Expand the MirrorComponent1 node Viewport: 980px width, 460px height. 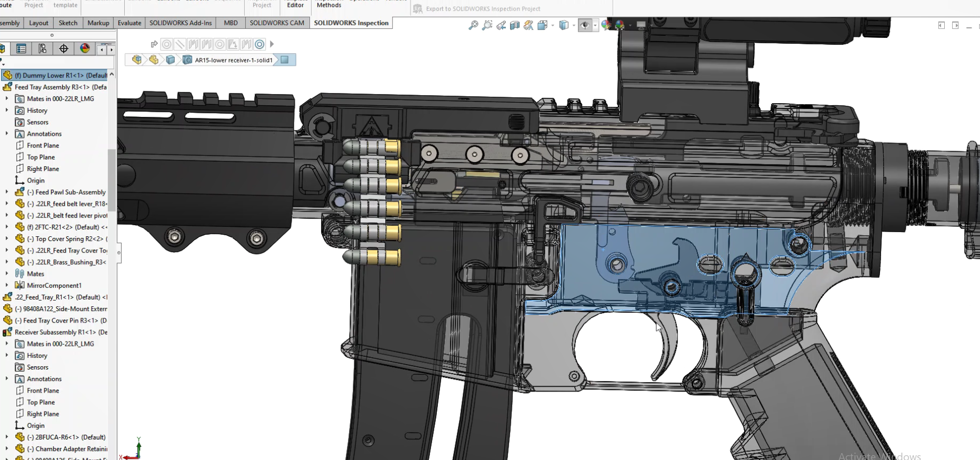pos(7,285)
